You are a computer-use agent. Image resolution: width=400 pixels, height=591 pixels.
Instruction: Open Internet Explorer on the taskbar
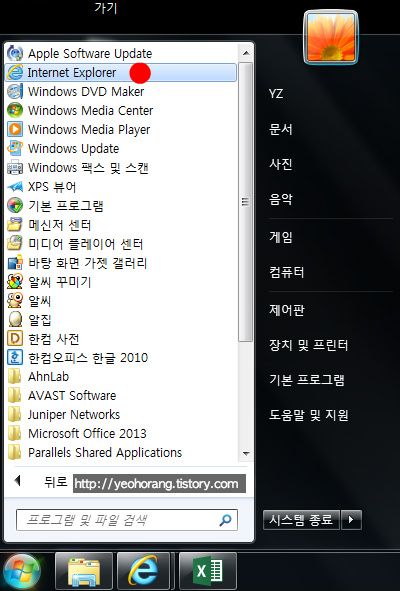[143, 571]
